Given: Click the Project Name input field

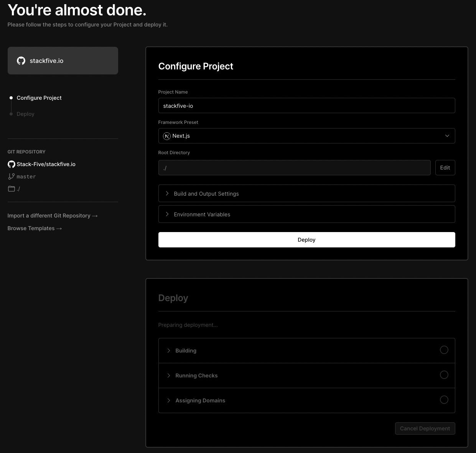Looking at the screenshot, I should pos(306,105).
